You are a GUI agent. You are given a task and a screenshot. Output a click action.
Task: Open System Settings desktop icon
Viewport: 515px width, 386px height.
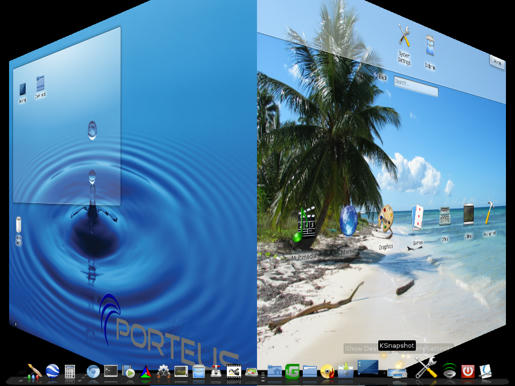[x=404, y=46]
